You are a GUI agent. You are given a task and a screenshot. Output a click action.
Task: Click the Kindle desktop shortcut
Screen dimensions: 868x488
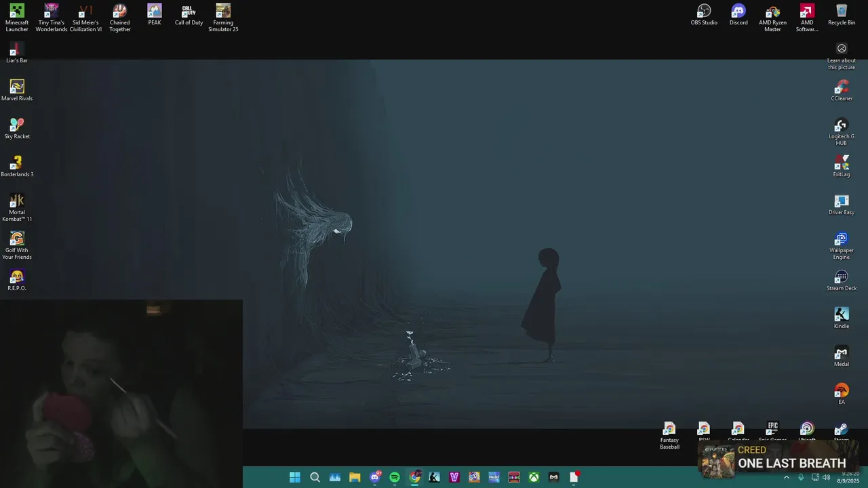(842, 319)
